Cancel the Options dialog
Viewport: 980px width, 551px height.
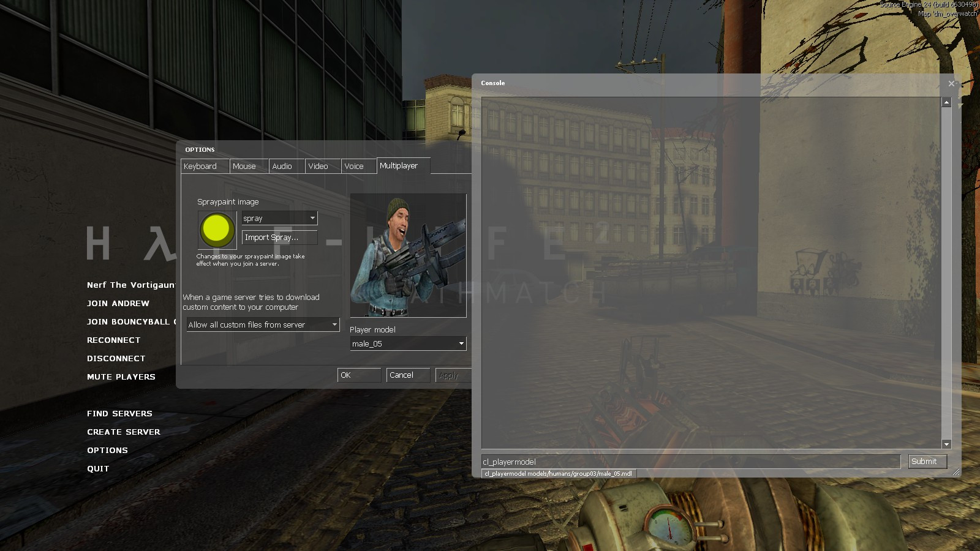click(407, 375)
